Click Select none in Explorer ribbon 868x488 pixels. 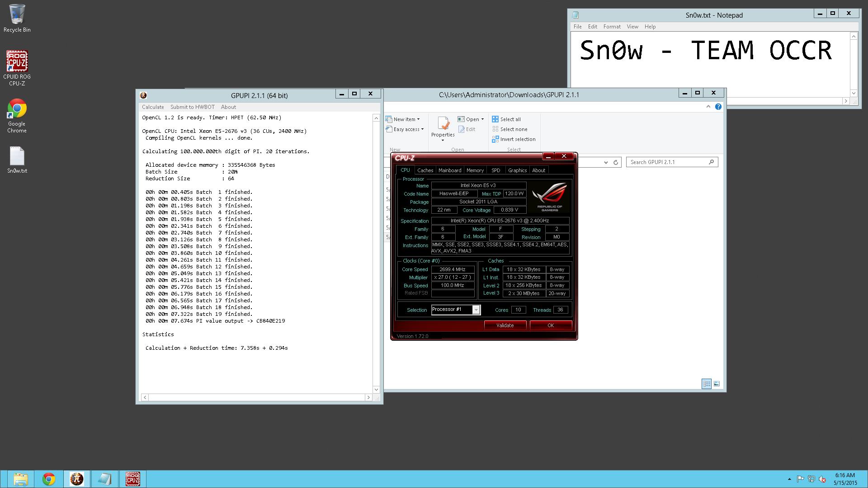509,129
